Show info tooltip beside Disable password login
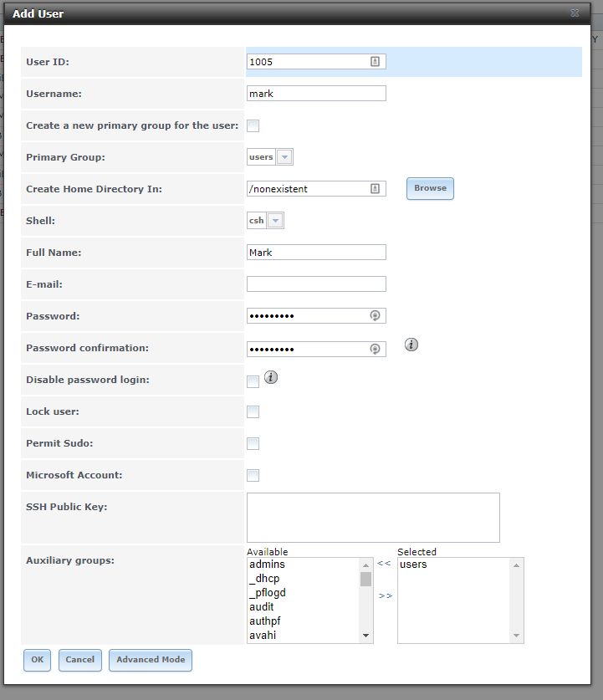This screenshot has height=700, width=603. click(x=270, y=377)
